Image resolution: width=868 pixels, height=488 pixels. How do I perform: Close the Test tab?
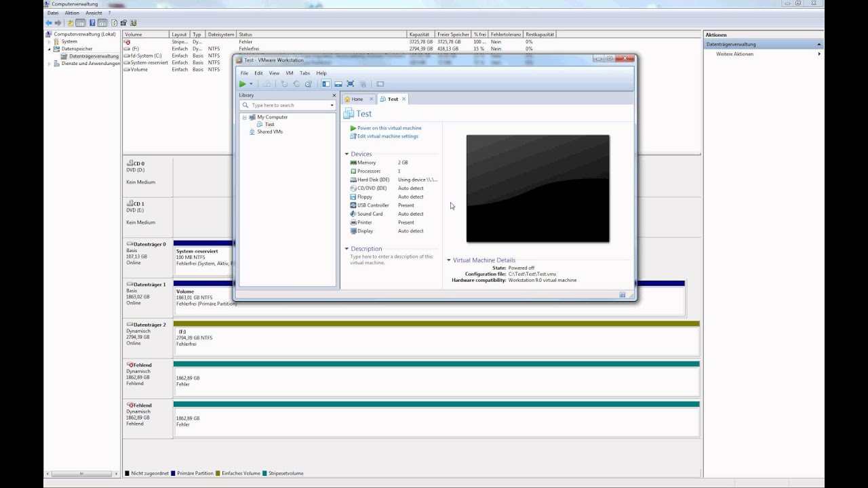click(403, 99)
